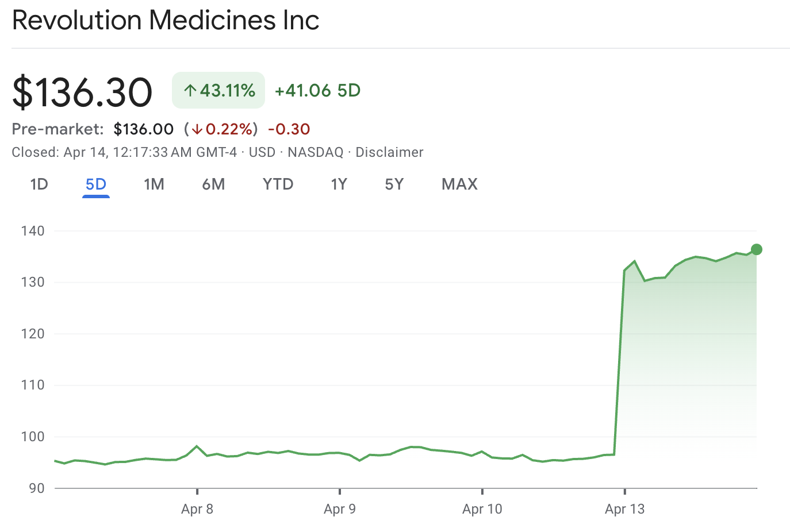Click the pre-market price $136.00
Image resolution: width=790 pixels, height=532 pixels.
pos(143,129)
